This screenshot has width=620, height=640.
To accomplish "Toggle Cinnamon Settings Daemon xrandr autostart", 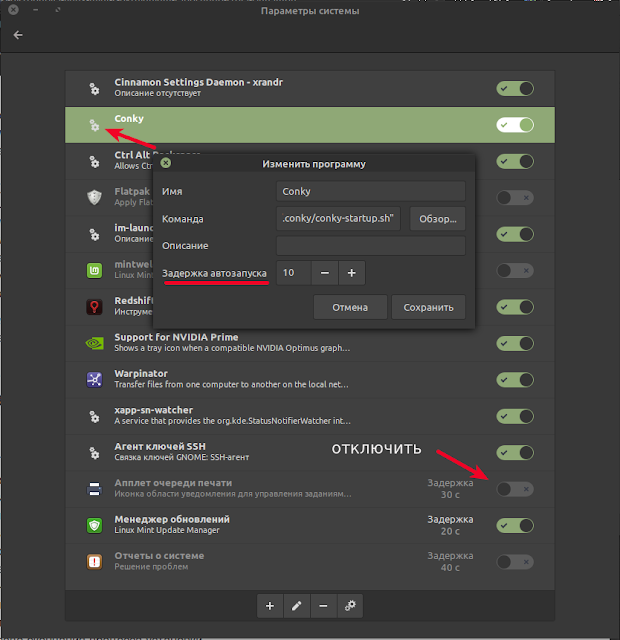I will (x=515, y=89).
